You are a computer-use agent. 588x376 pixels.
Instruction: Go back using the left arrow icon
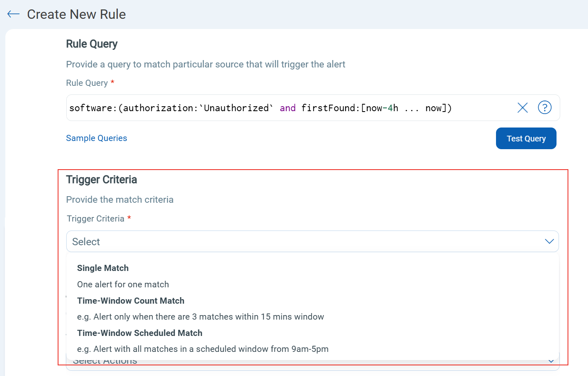13,14
